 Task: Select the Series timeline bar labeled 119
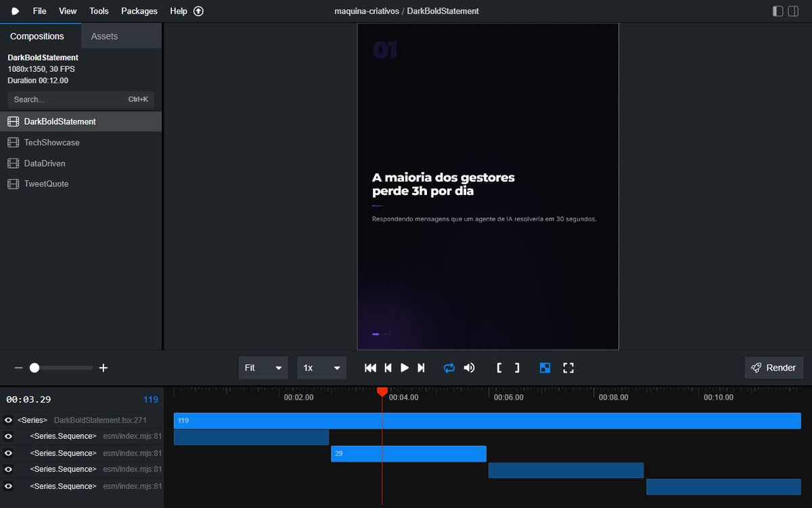(x=487, y=421)
